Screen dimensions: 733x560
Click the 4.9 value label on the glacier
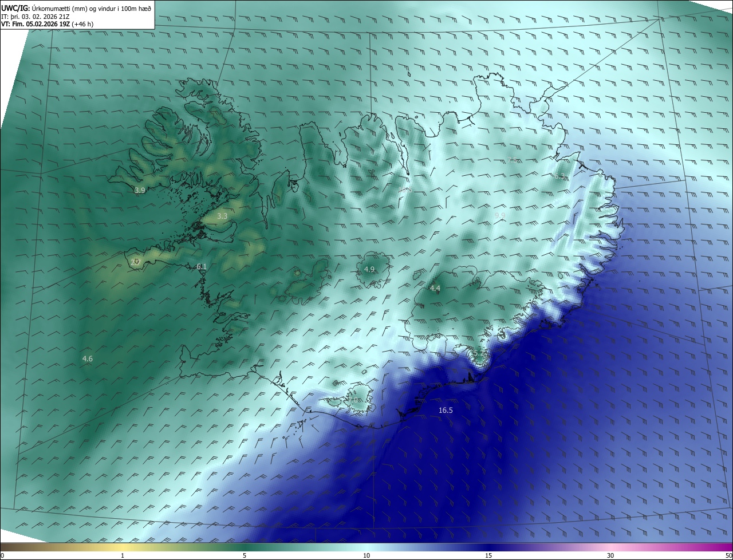tap(369, 270)
